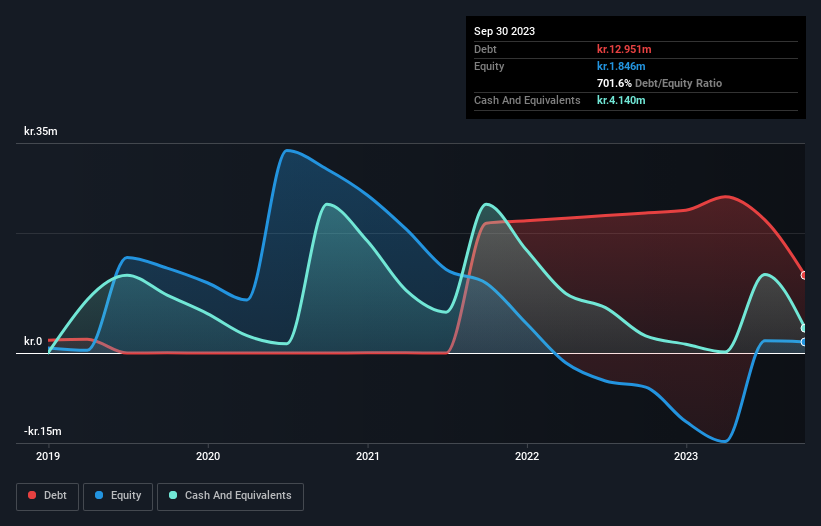821x526 pixels.
Task: Select the 2022 x-axis label
Action: pyautogui.click(x=527, y=456)
